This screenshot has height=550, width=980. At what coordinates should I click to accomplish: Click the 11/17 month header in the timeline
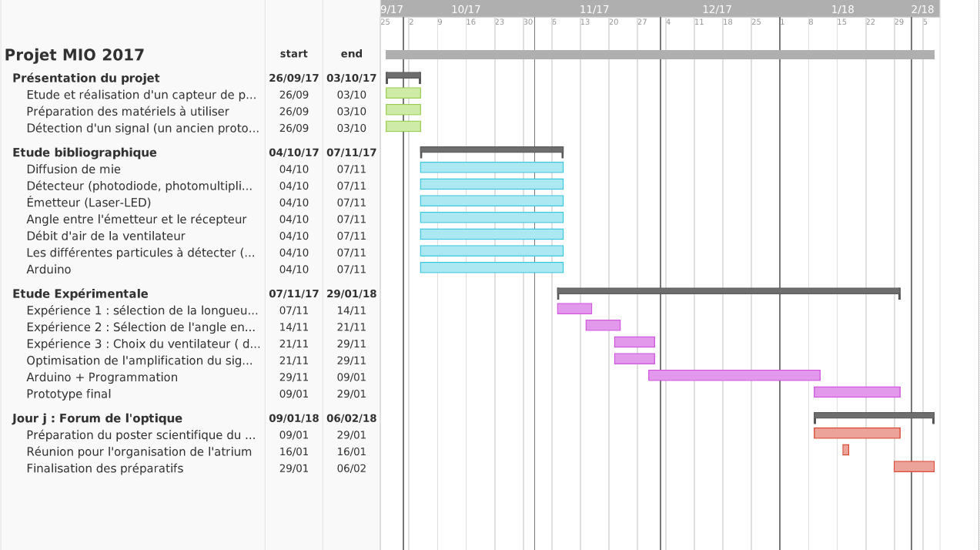(594, 9)
